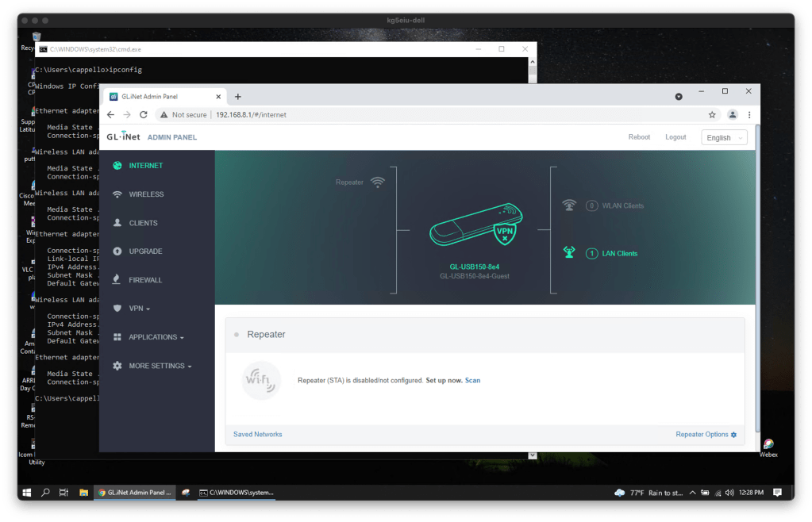Open the WIRELESS section in the sidebar
Viewport: 812px width, 522px height.
pyautogui.click(x=146, y=194)
